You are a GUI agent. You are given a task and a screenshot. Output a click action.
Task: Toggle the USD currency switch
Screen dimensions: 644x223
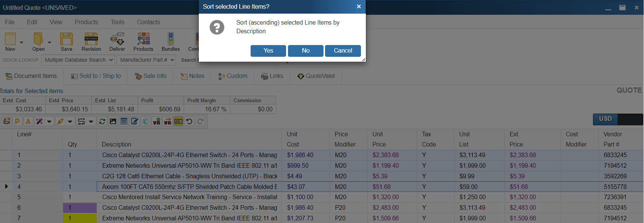pyautogui.click(x=618, y=119)
